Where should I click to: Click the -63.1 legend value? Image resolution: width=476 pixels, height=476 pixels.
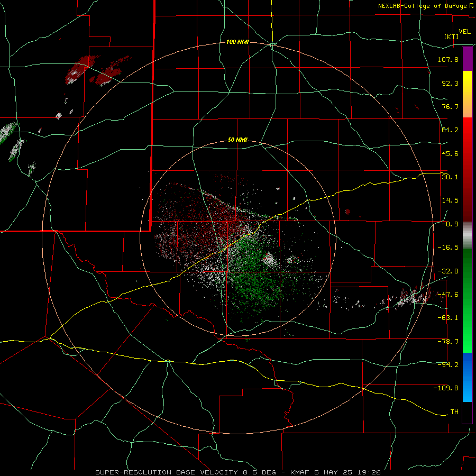[448, 318]
